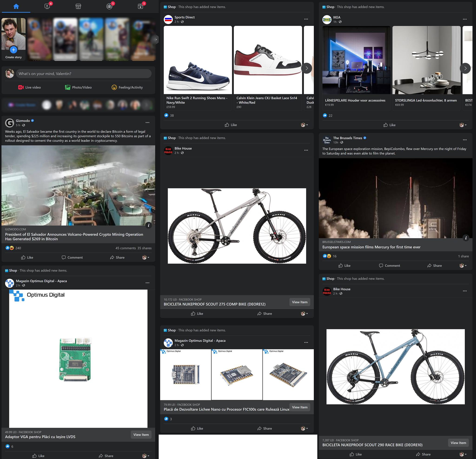View Item for Nukeproof Scout 275 Comp bike
The image size is (476, 459).
click(300, 302)
